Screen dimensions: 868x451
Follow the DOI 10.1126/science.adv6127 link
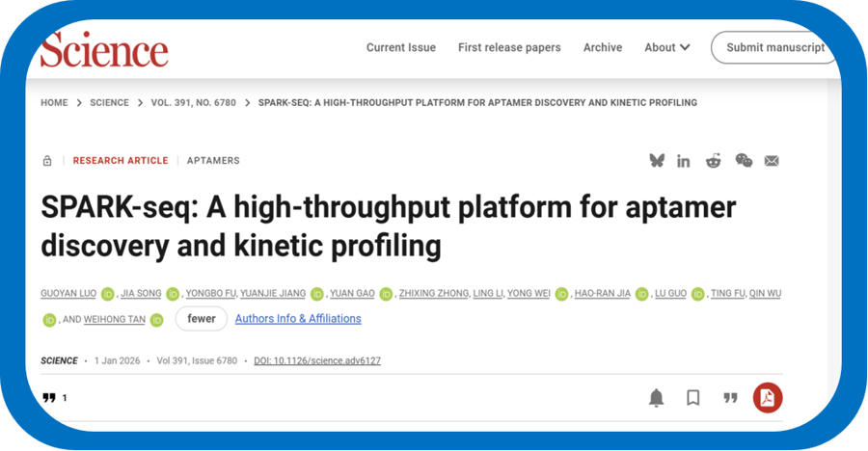click(318, 361)
